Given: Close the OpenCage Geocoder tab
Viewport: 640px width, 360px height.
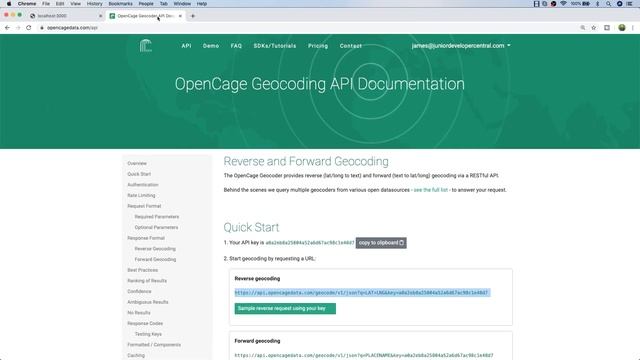Looking at the screenshot, I should click(180, 16).
